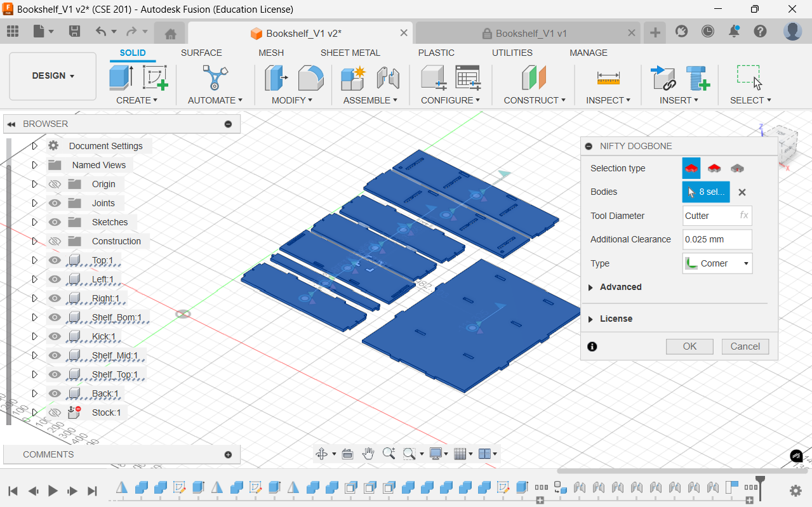Switch to the SHEET METAL tab
Screen dimensions: 812x507
tap(350, 53)
